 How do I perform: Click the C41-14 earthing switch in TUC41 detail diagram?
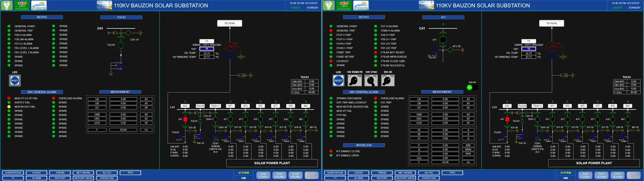(x=128, y=33)
